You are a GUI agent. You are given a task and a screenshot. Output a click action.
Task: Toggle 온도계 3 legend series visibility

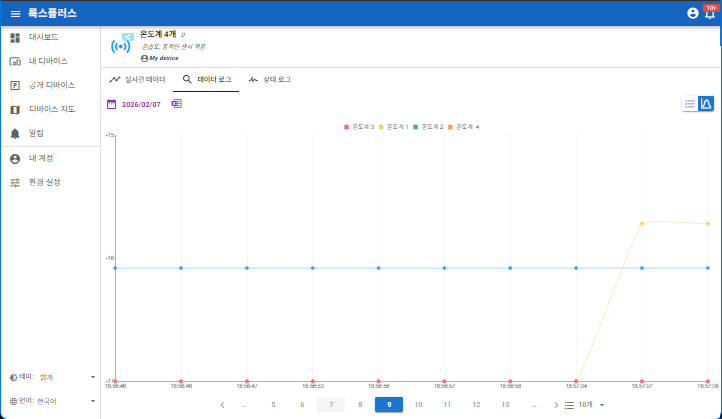point(359,127)
